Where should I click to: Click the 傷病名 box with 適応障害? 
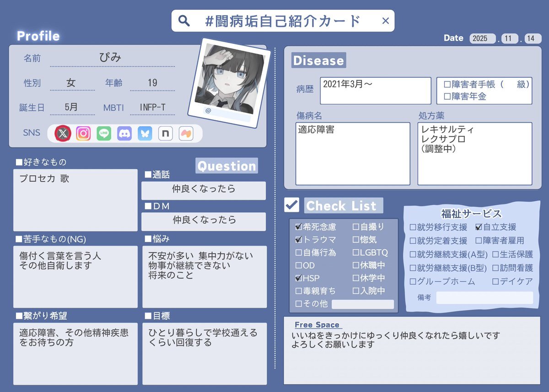(x=353, y=154)
